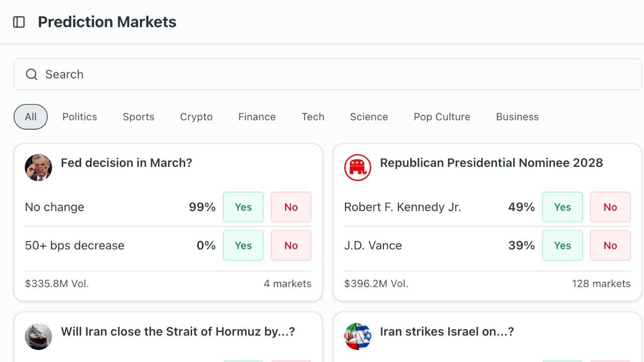Click the search magnifier icon

(32, 74)
